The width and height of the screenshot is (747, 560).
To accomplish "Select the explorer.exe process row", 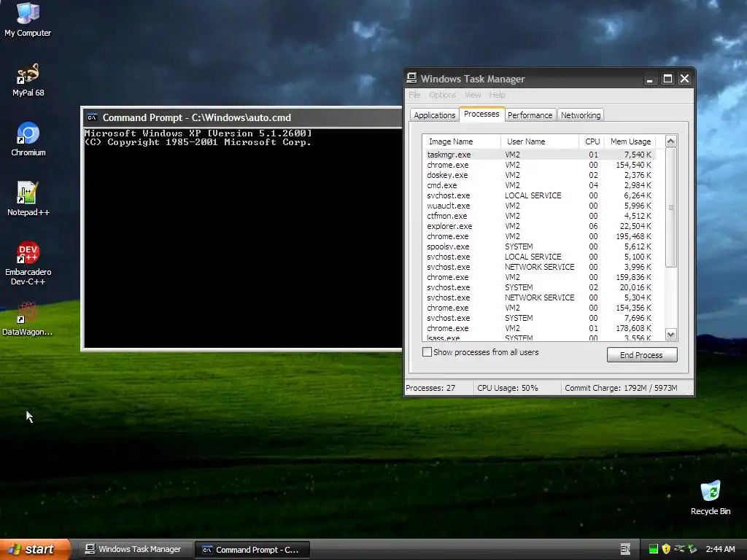I will [539, 226].
